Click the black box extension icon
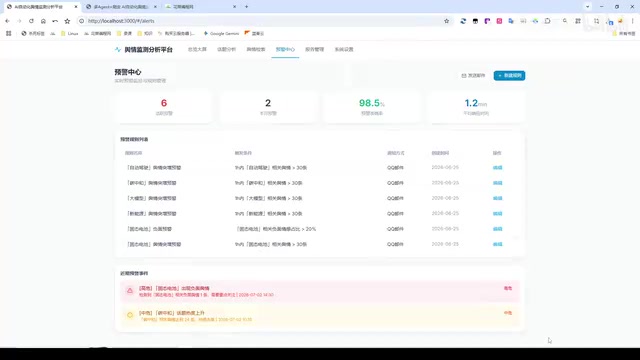The width and height of the screenshot is (640, 360). [475, 21]
